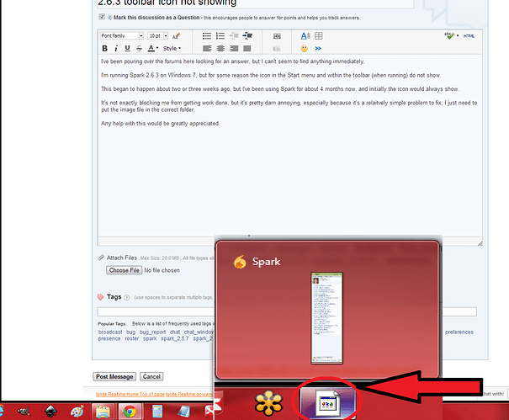The image size is (509, 420).
Task: Click the subject title input field
Action: point(255,3)
